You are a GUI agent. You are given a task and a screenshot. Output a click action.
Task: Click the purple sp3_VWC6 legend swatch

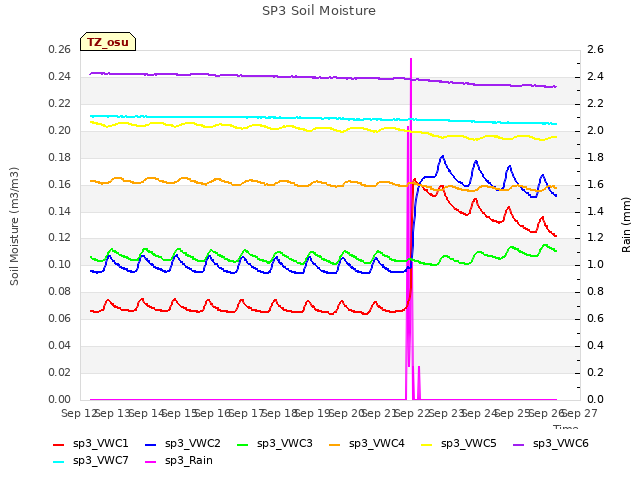click(x=519, y=445)
